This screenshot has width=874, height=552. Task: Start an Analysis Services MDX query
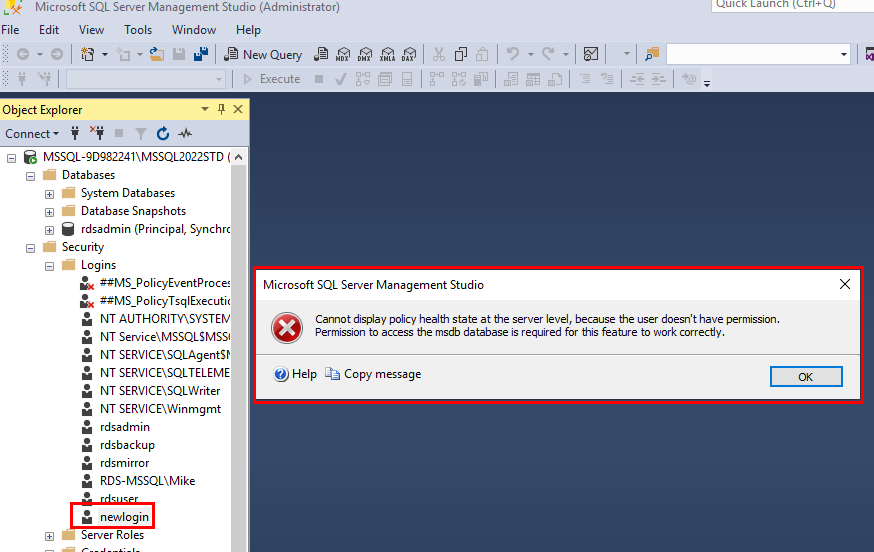tap(343, 54)
